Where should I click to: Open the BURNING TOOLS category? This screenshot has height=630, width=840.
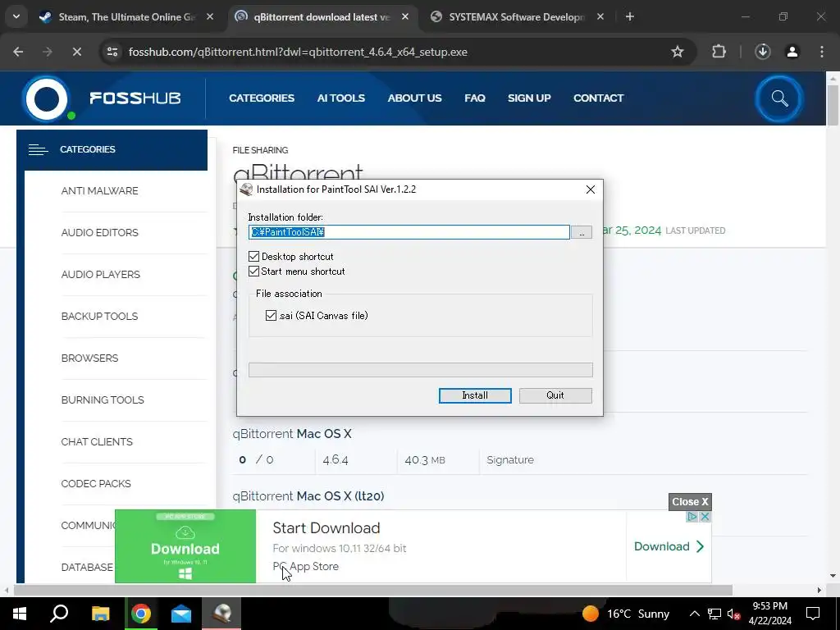(x=103, y=399)
